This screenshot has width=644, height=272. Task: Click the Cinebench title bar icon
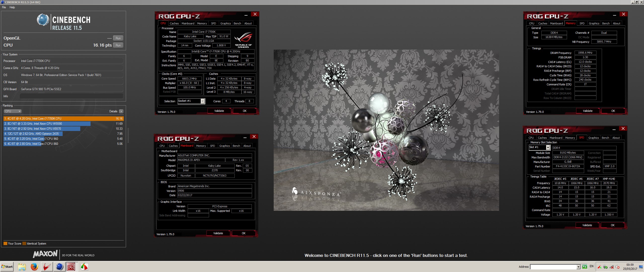point(2,2)
